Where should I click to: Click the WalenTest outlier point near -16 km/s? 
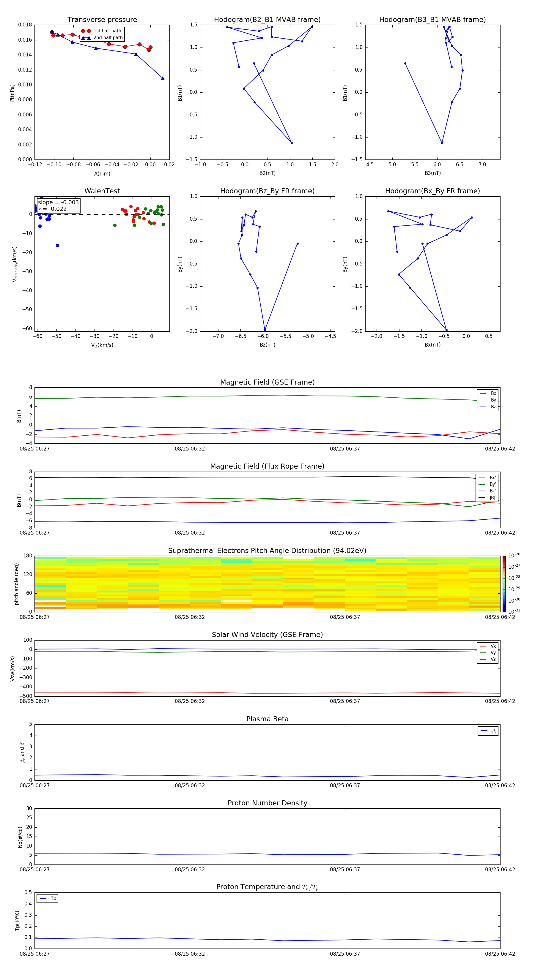tap(57, 245)
